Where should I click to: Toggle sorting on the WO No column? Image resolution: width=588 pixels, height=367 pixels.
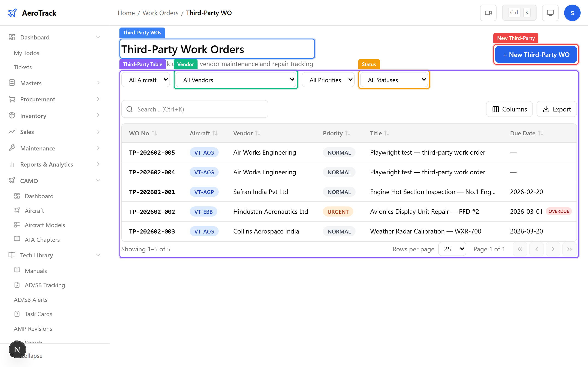pyautogui.click(x=155, y=133)
